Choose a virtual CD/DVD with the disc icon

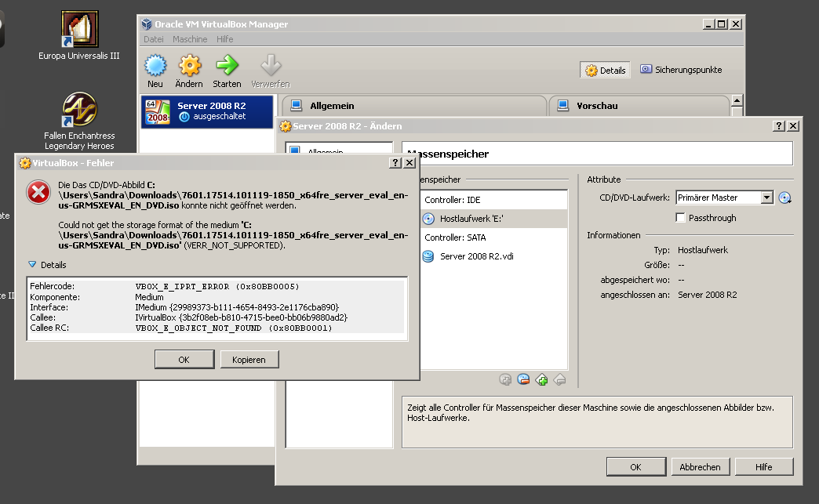[784, 198]
